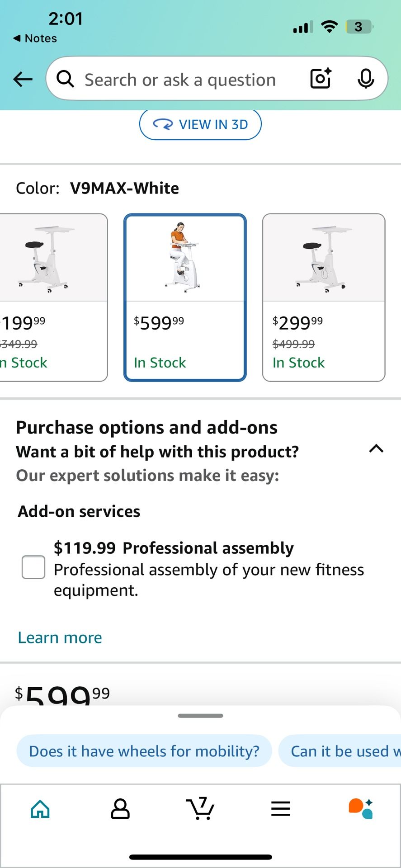This screenshot has height=868, width=401.
Task: Ask "Does it have wheels for mobility?"
Action: click(x=144, y=750)
